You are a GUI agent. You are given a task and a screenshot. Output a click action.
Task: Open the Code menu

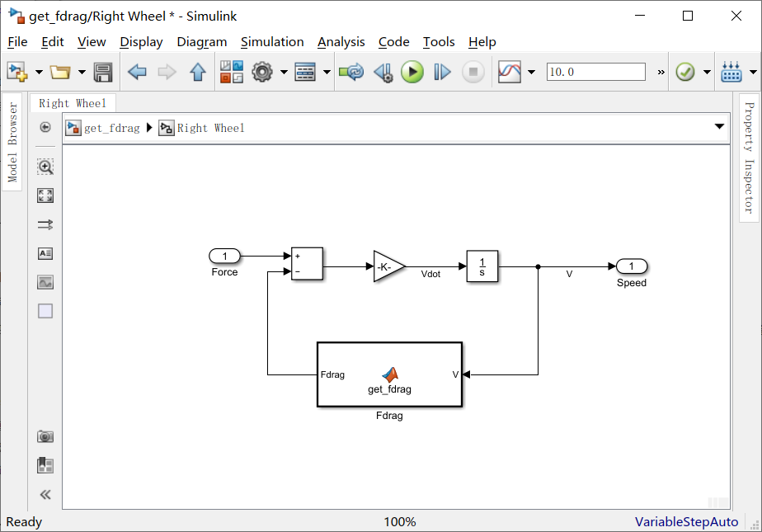[x=393, y=42]
